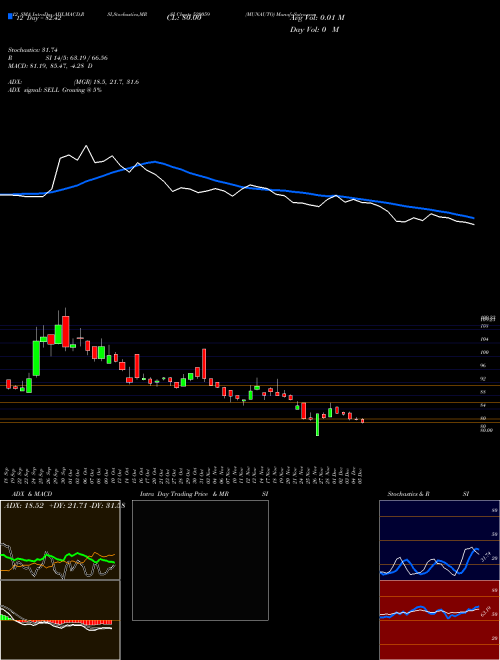Click the tall red candlestick spiking to 100

tap(204, 364)
